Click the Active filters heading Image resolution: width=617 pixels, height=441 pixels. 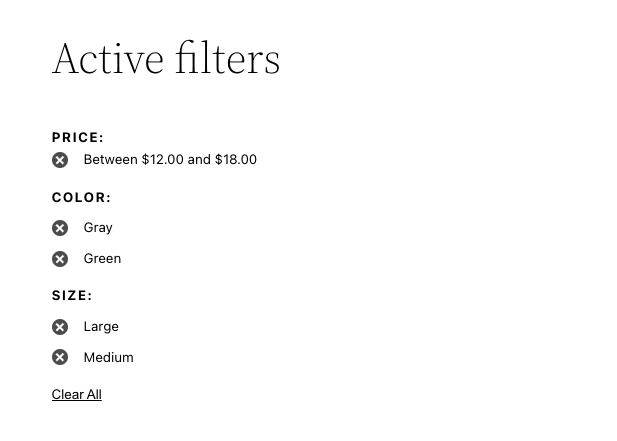(x=166, y=58)
